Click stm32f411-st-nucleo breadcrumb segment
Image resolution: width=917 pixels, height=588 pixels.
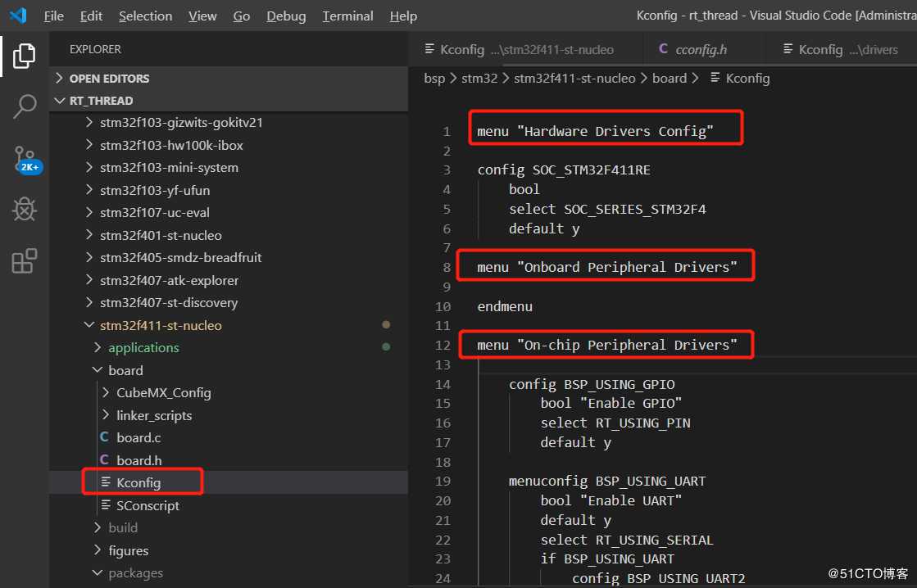point(574,79)
